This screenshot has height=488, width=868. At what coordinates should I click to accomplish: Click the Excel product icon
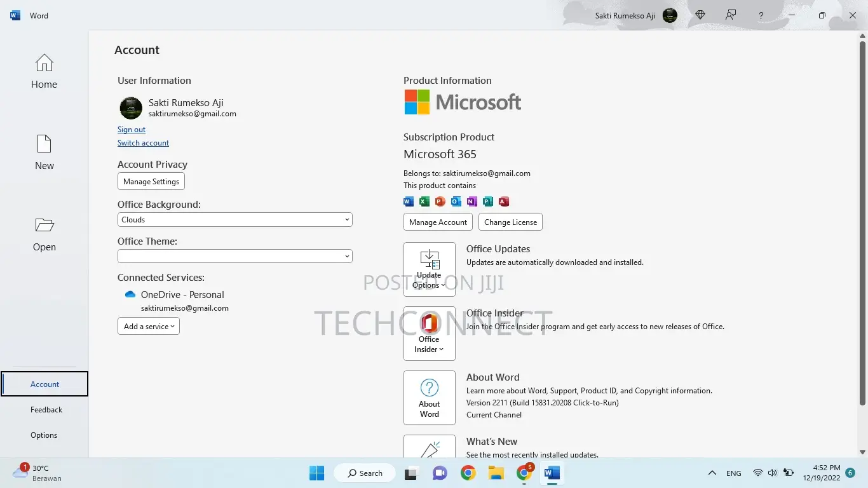click(424, 201)
